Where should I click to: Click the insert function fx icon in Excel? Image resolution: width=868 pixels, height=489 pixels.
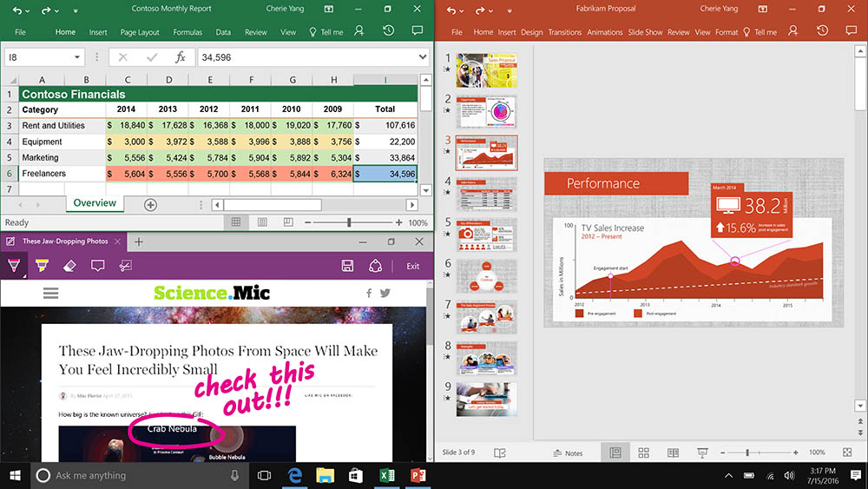(x=180, y=57)
